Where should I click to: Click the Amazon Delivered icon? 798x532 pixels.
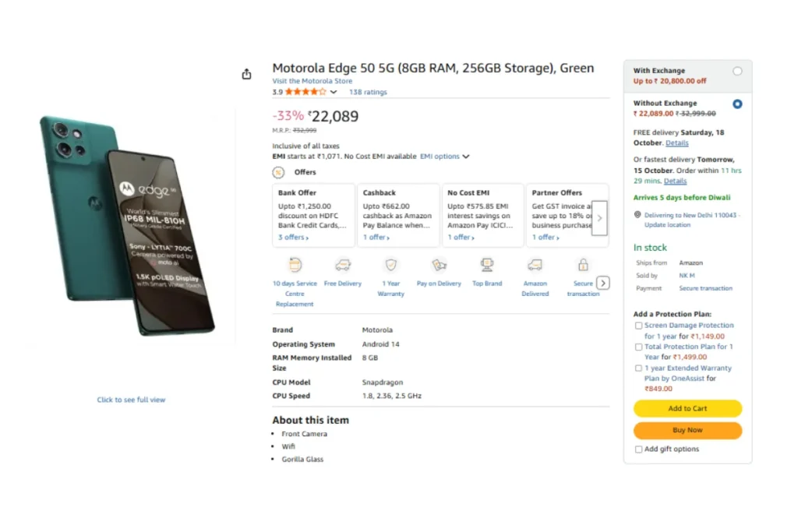(535, 265)
